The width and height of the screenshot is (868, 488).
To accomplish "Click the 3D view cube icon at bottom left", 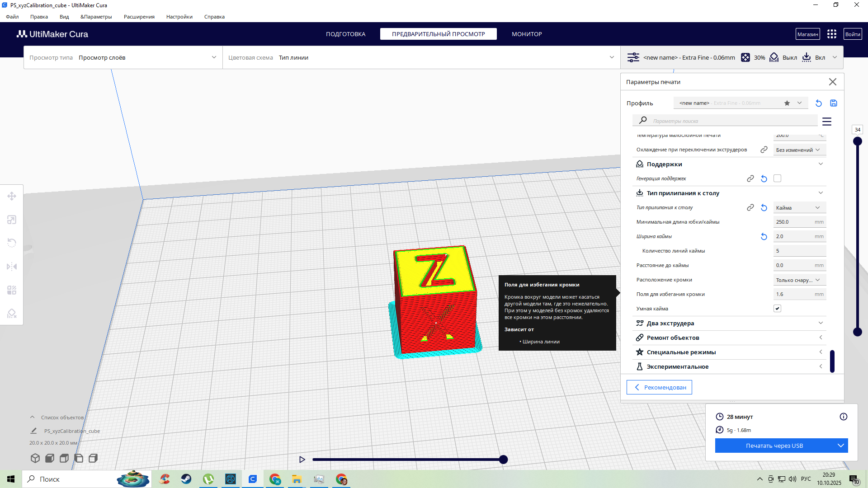I will (x=35, y=458).
